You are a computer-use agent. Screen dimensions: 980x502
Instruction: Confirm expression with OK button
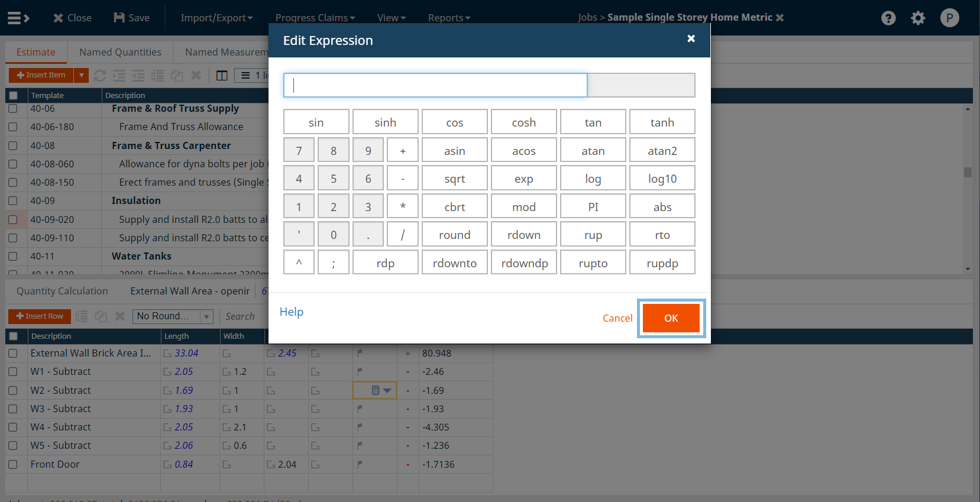pos(671,318)
